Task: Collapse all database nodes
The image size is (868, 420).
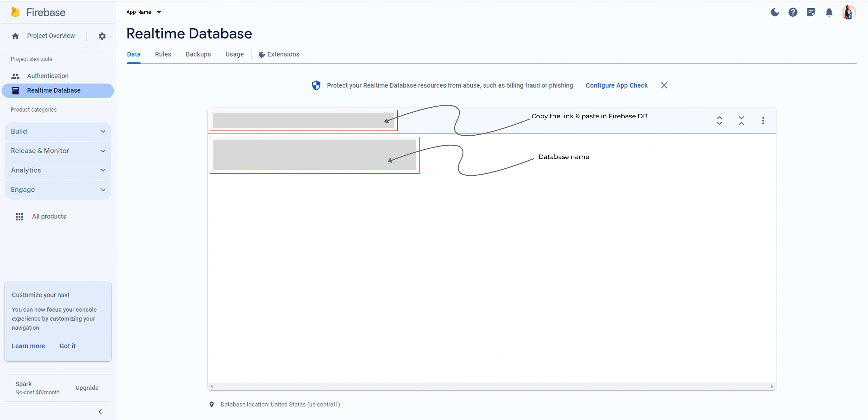Action: coord(741,120)
